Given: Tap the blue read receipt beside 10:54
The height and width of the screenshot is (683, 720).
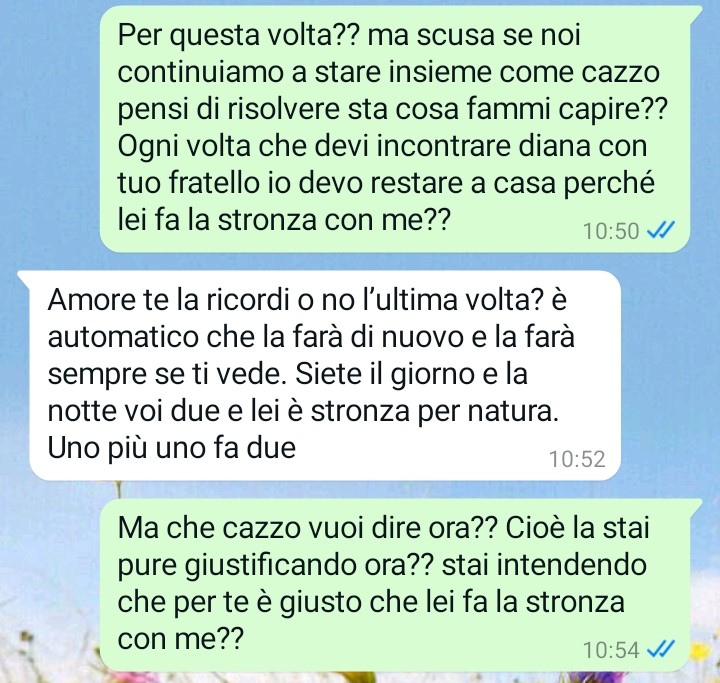Looking at the screenshot, I should point(661,649).
